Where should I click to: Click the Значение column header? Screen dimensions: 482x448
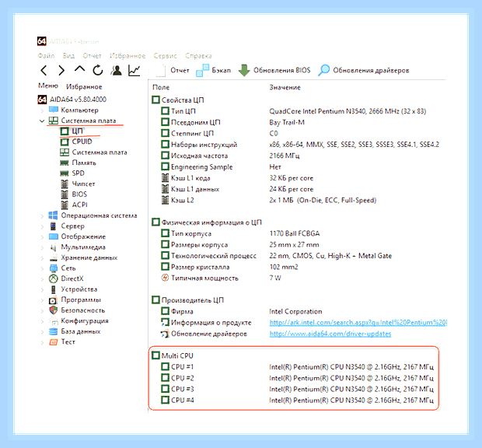[285, 88]
